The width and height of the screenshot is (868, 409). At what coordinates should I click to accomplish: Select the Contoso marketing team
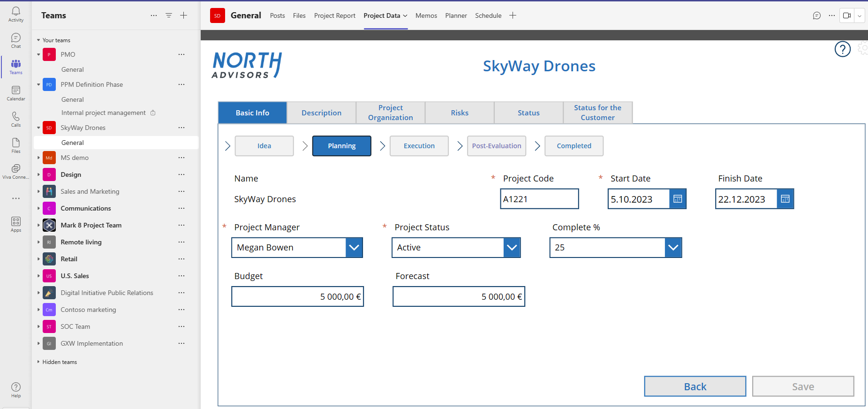point(88,310)
